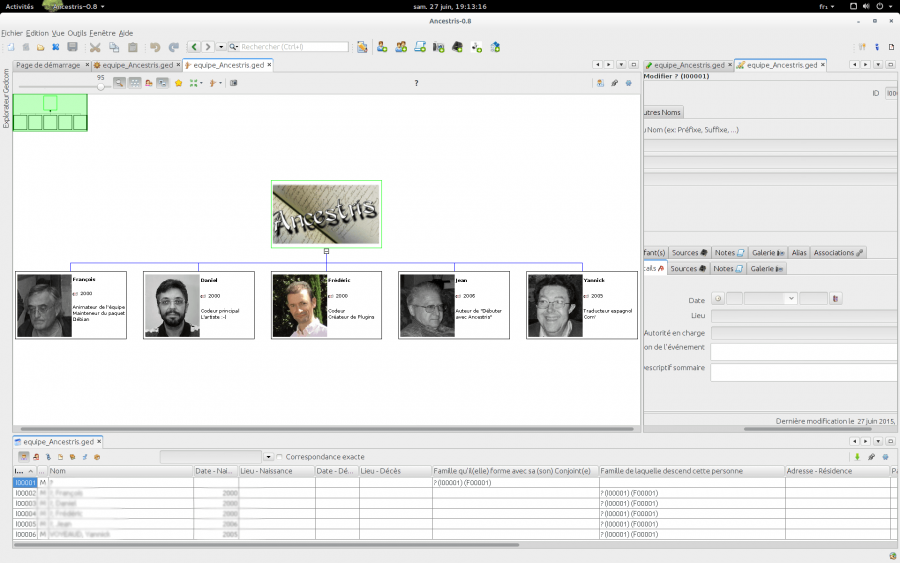Click the Lieu input field
900x563 pixels.
(x=805, y=316)
